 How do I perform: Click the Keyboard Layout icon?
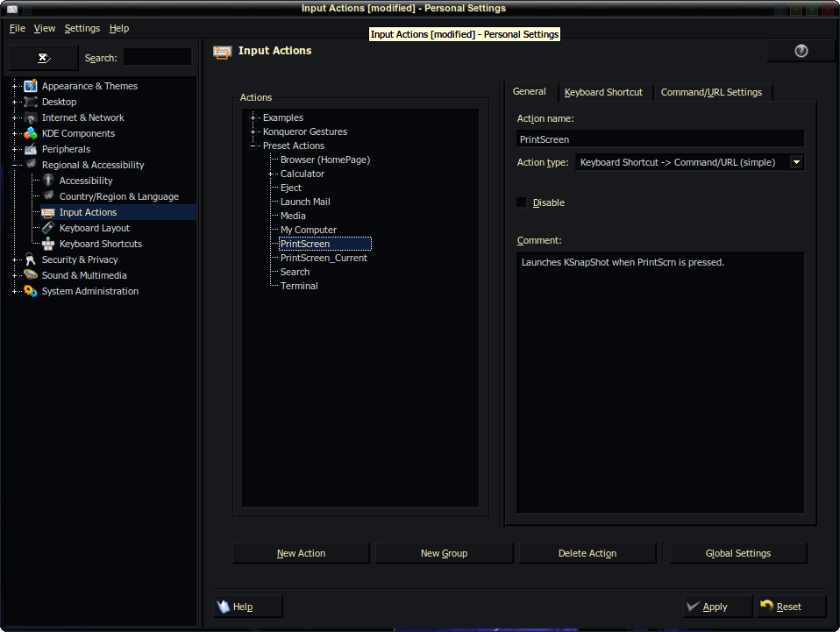(x=48, y=228)
